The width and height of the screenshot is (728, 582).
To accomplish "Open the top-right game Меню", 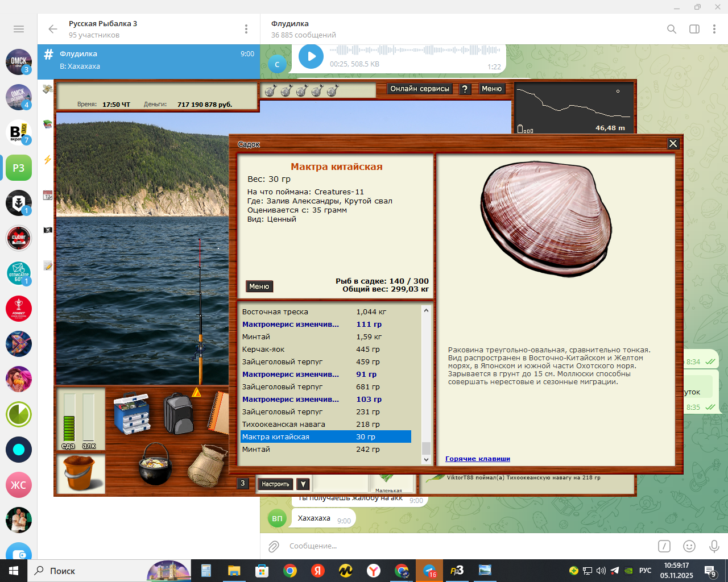I will click(491, 89).
